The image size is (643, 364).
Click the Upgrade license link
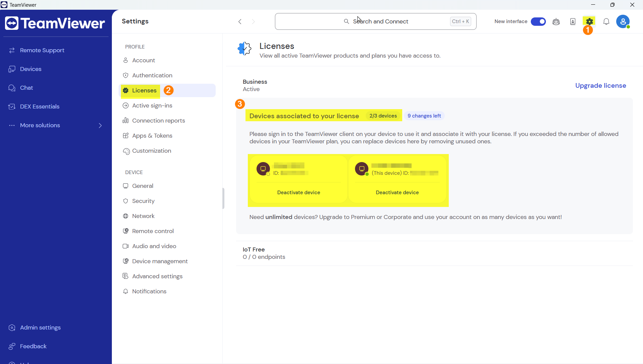point(600,85)
